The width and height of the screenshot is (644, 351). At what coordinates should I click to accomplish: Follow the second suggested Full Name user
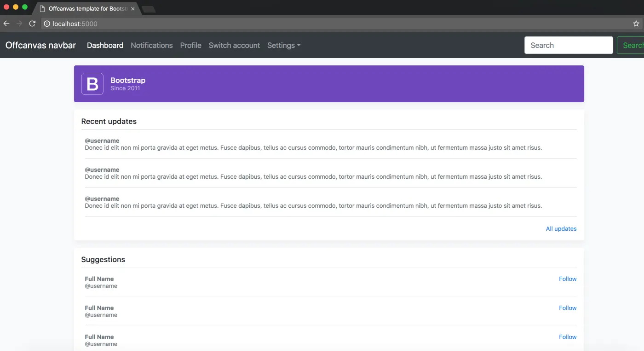coord(568,308)
